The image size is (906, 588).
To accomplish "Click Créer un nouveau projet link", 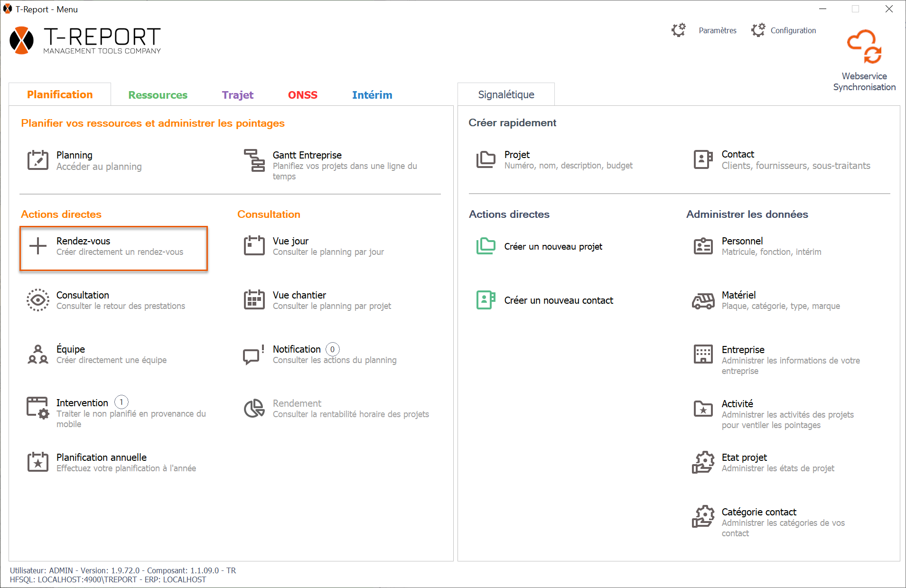I will click(x=553, y=247).
